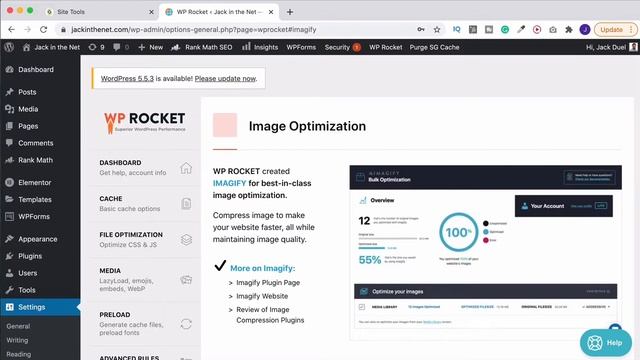
Task: Open Posts in the sidebar
Action: coord(40,92)
